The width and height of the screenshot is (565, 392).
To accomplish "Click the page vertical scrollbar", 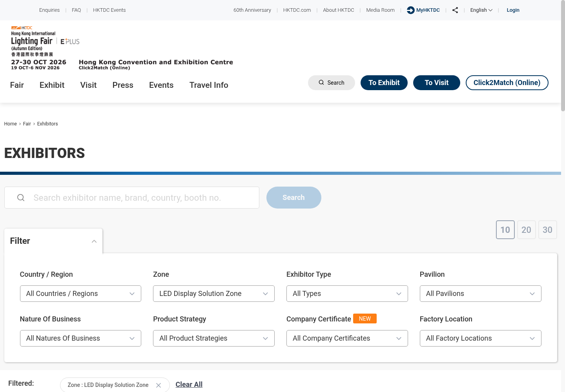I will coord(563,196).
